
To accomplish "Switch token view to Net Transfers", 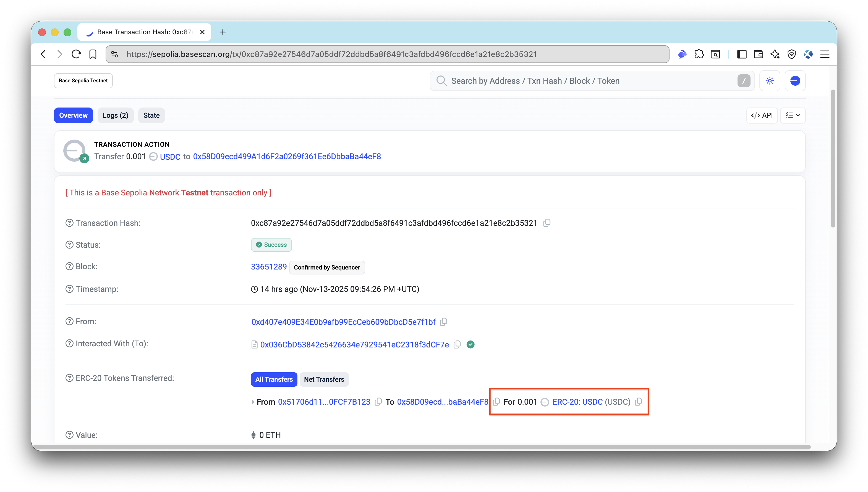I will pos(324,379).
